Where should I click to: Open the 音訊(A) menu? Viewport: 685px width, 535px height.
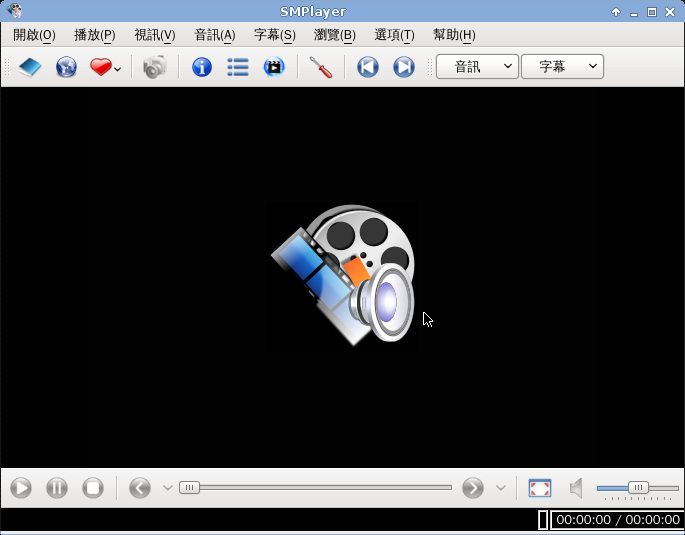(x=214, y=35)
